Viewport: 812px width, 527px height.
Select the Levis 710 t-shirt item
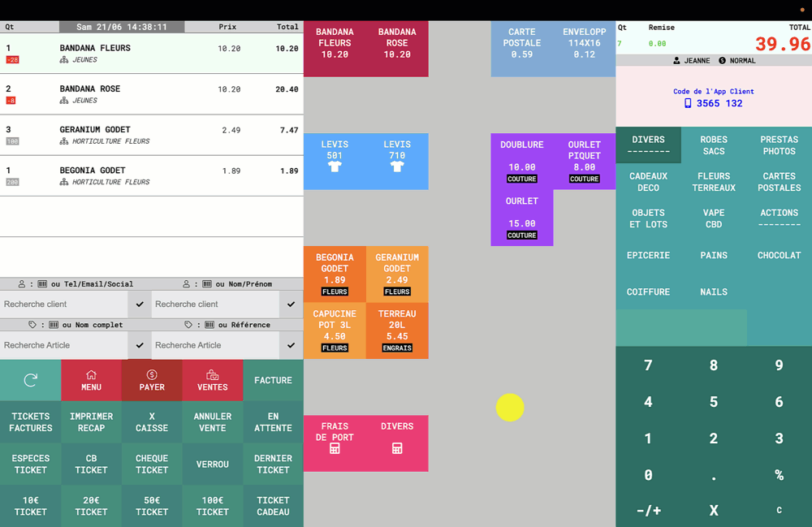[x=397, y=162]
